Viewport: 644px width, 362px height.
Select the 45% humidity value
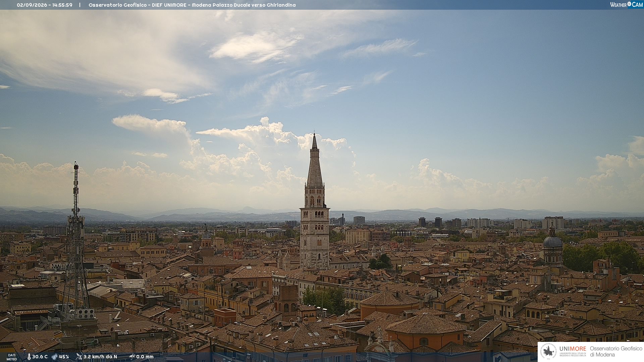(x=64, y=357)
